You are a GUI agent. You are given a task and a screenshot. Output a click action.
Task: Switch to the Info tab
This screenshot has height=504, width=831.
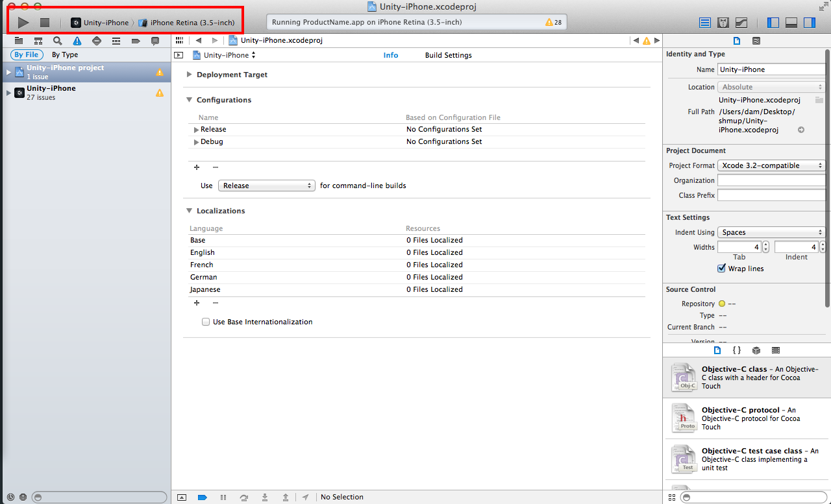(391, 55)
